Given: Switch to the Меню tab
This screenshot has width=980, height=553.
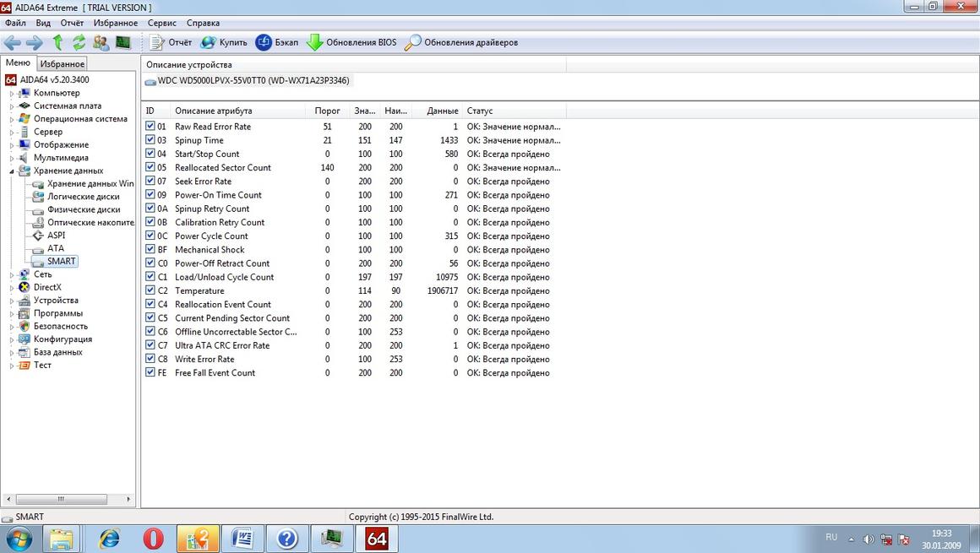Looking at the screenshot, I should tap(18, 63).
